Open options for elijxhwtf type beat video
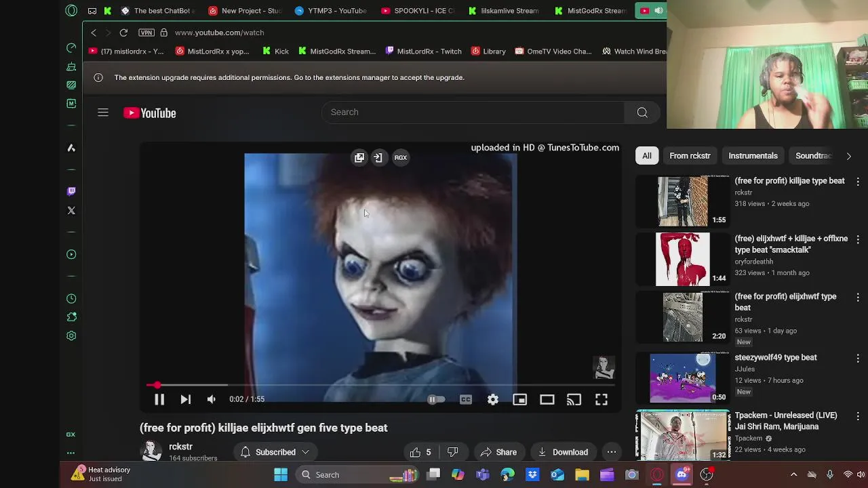Image resolution: width=868 pixels, height=488 pixels. pos(858,298)
